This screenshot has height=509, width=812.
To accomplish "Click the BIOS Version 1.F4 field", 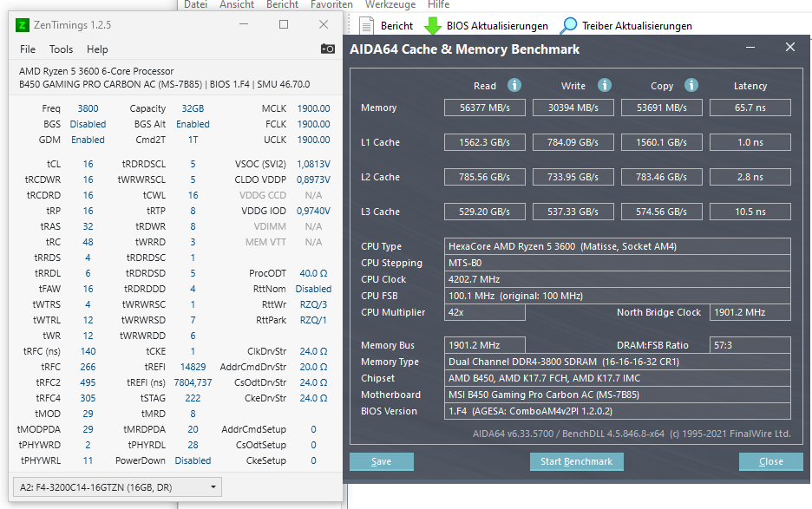I will click(618, 411).
